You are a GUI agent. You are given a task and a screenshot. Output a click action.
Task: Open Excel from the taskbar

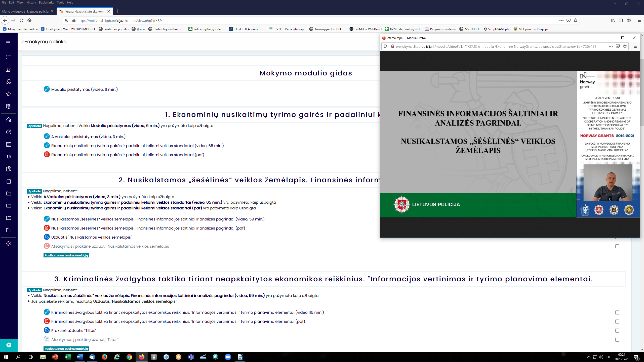click(x=68, y=357)
